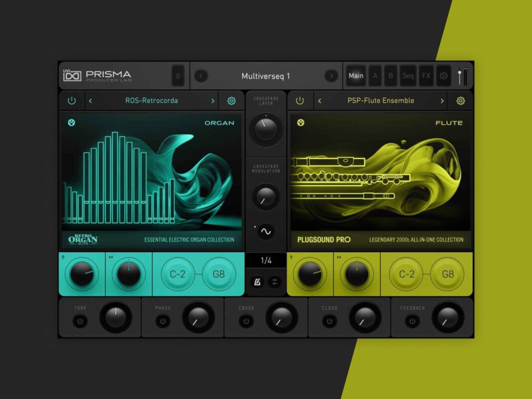Select the next sound after PSP-Flute Ensemble
532x399 pixels.
[x=442, y=101]
